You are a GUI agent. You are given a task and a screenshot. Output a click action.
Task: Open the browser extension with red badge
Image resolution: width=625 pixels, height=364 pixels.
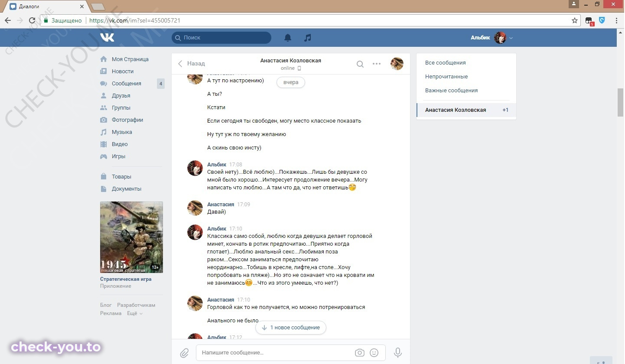[589, 21]
